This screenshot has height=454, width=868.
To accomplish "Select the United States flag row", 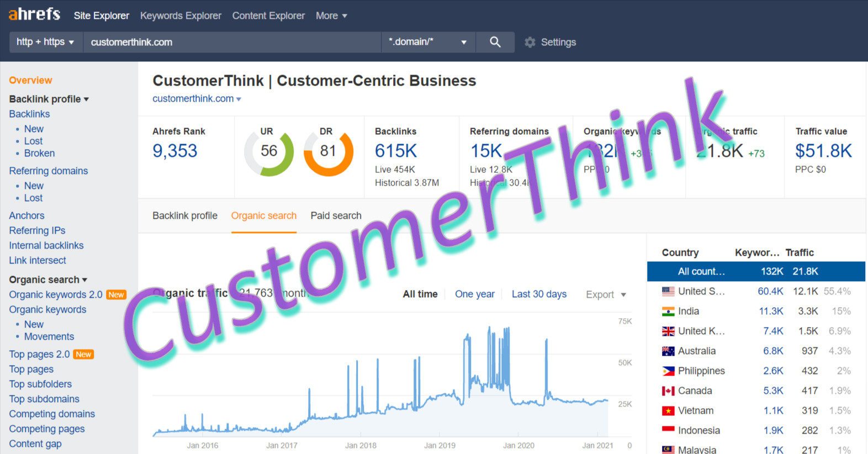I will [x=755, y=291].
